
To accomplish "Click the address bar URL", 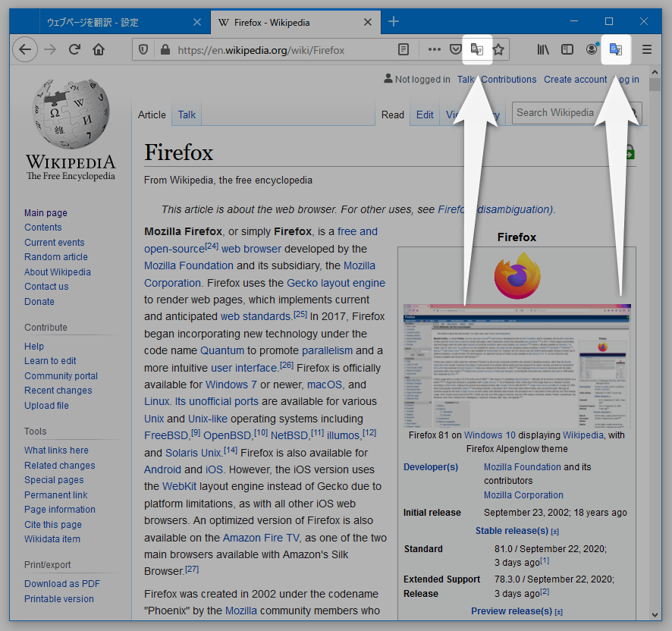I will 261,50.
